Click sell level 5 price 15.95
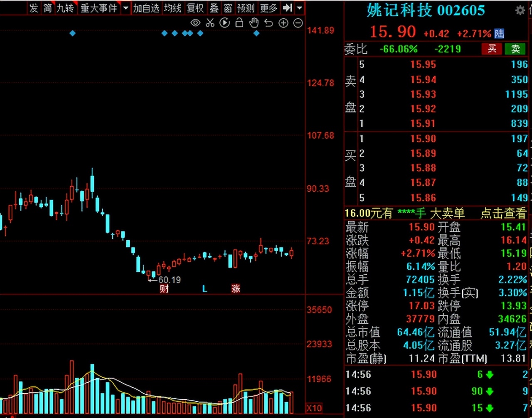Image resolution: width=532 pixels, height=418 pixels. pyautogui.click(x=423, y=64)
